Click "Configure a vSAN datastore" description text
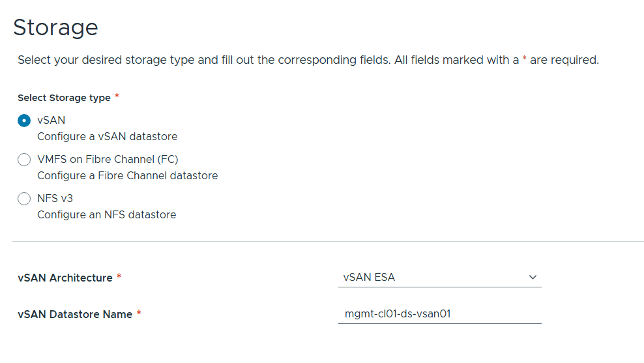Screen dimensions: 644x363 click(108, 137)
